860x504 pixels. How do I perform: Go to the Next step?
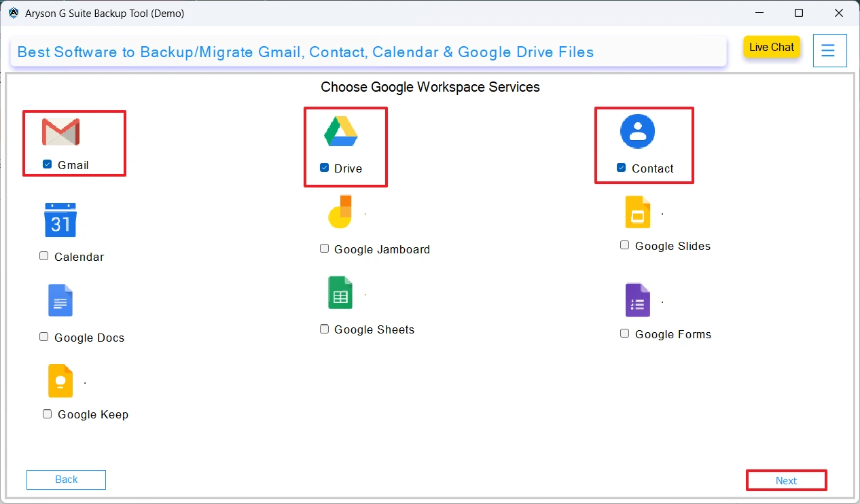coord(787,480)
